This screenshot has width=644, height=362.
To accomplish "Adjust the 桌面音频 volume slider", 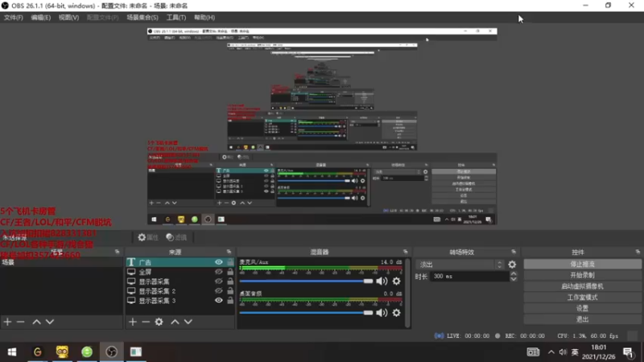I will click(x=306, y=313).
